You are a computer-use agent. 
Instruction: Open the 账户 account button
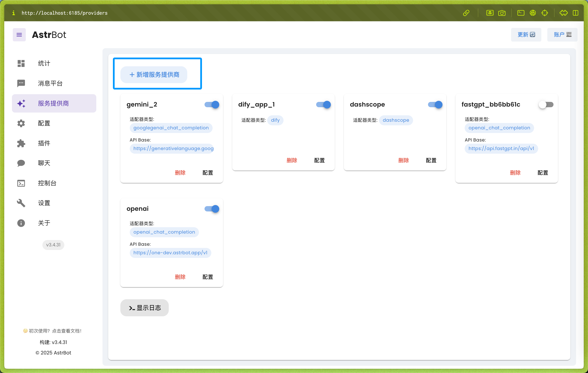tap(562, 35)
